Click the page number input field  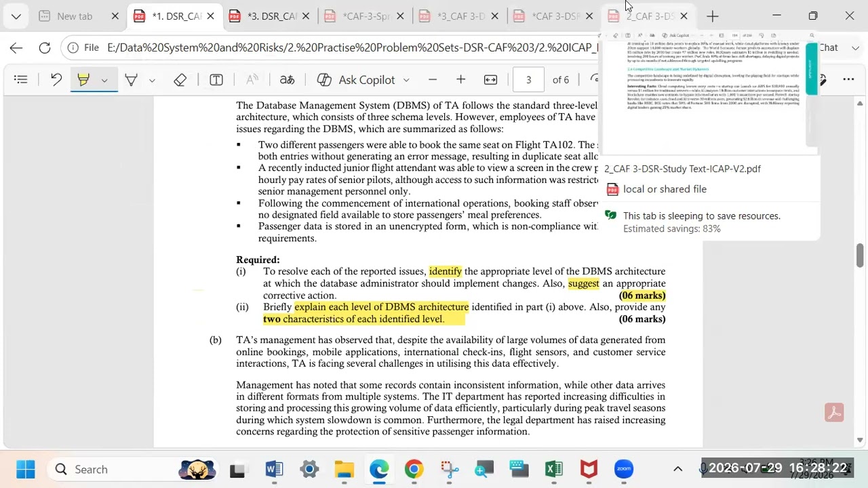528,80
